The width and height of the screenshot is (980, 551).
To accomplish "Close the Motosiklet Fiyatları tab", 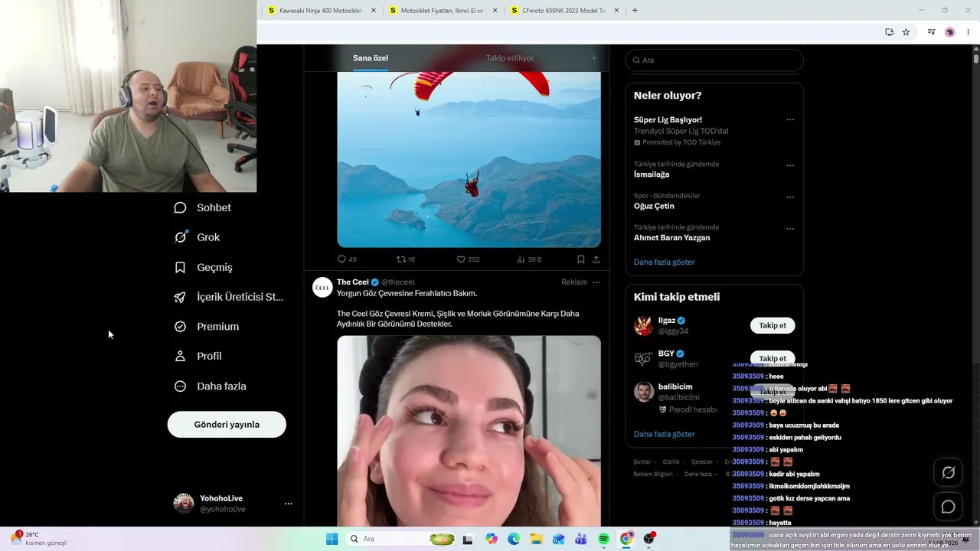I will coord(495,11).
